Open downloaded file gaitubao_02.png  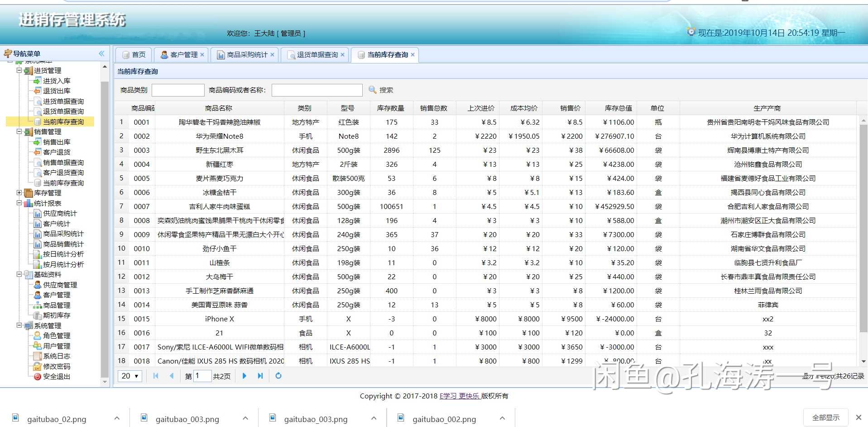click(x=57, y=419)
